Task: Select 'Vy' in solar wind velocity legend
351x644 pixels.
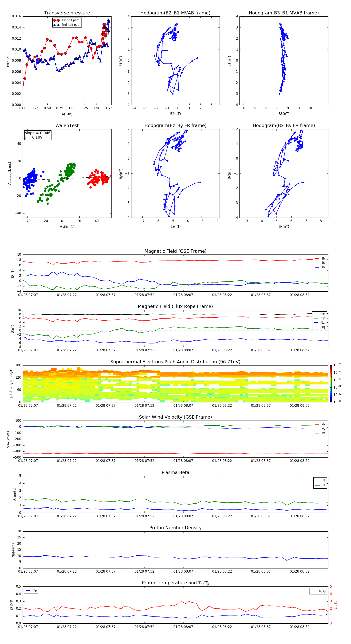Action: (x=320, y=429)
